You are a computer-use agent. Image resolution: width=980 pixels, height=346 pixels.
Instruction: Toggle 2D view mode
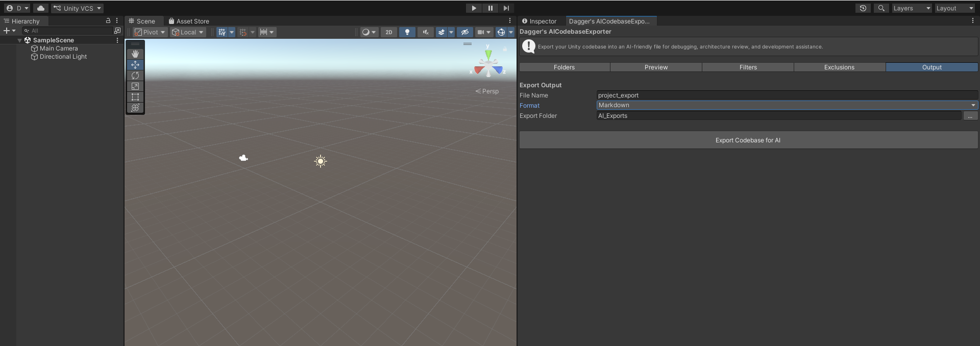click(x=389, y=32)
